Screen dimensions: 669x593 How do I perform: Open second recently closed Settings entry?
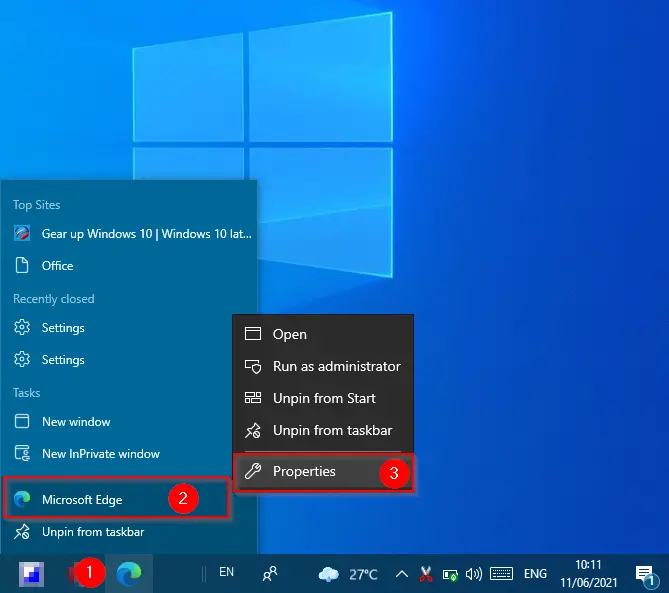point(129,360)
